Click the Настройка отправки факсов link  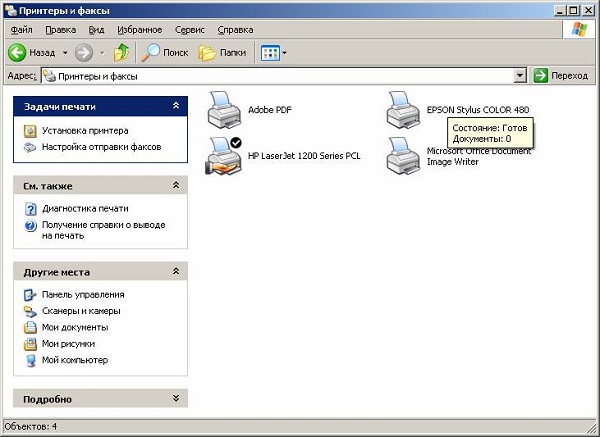pyautogui.click(x=100, y=147)
